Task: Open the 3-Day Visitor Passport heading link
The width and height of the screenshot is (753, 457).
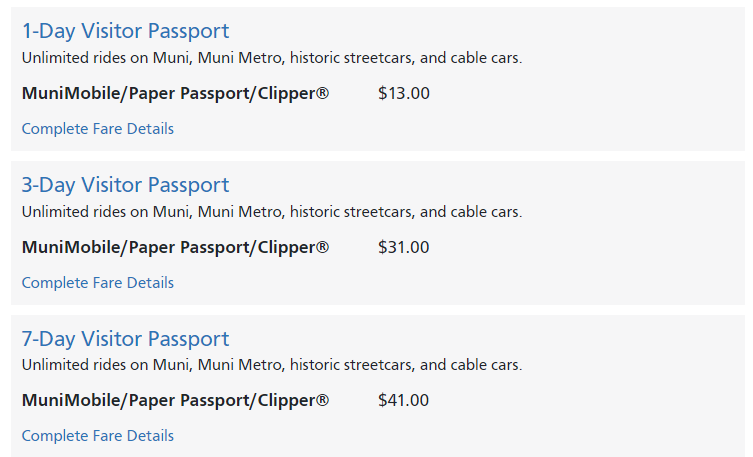Action: tap(125, 185)
